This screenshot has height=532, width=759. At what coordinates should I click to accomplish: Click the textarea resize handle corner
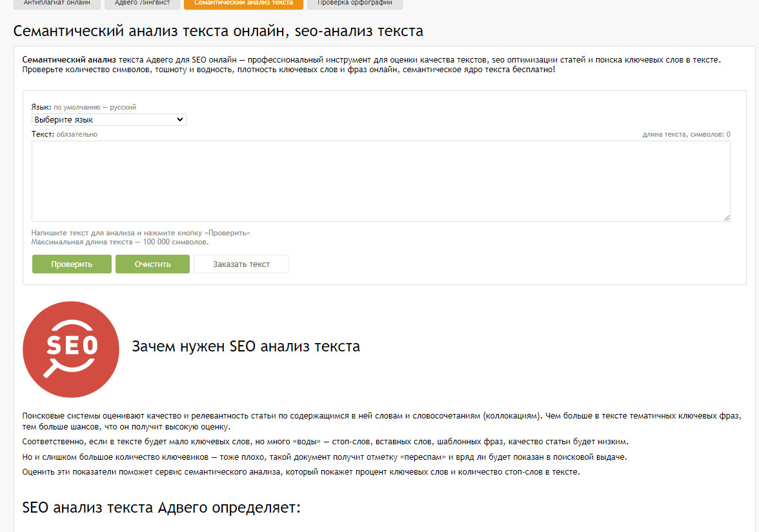(x=727, y=218)
